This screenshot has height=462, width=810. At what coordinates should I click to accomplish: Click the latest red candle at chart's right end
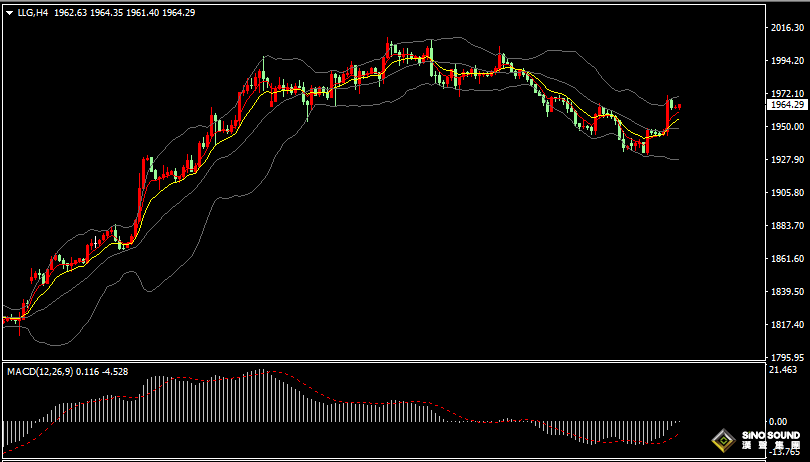pyautogui.click(x=679, y=106)
